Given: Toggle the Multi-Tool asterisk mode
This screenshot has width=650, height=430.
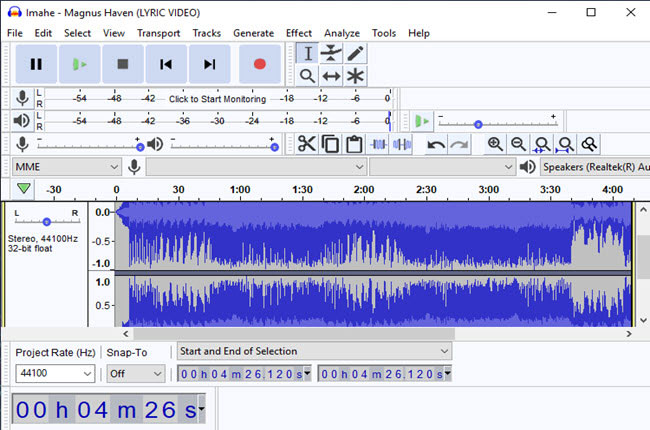Looking at the screenshot, I should 355,76.
